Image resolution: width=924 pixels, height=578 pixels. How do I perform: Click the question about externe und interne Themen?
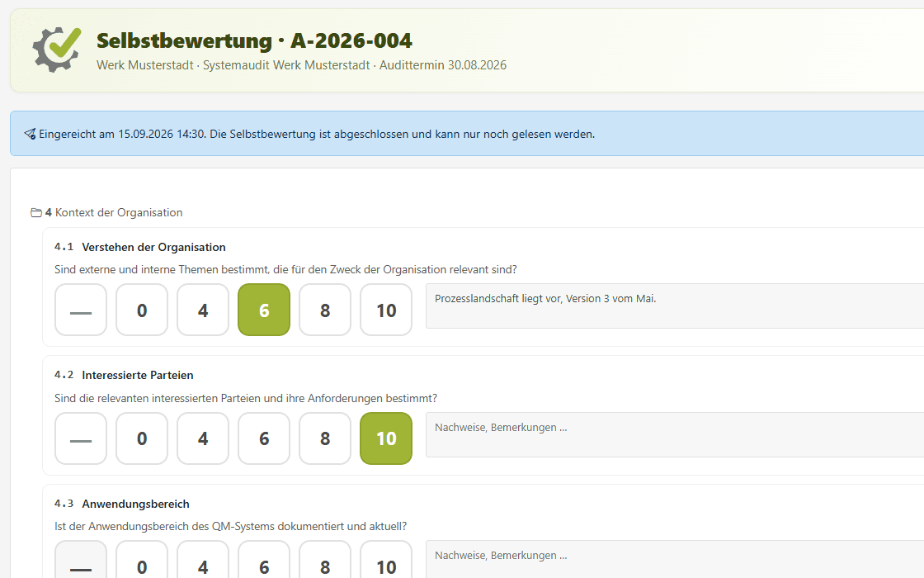point(285,269)
